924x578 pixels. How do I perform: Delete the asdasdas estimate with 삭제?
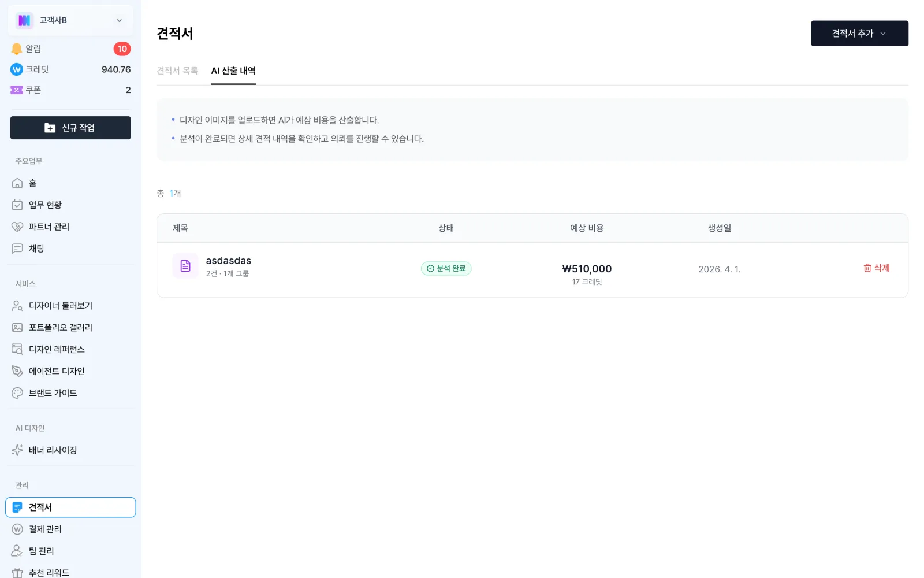(x=876, y=268)
